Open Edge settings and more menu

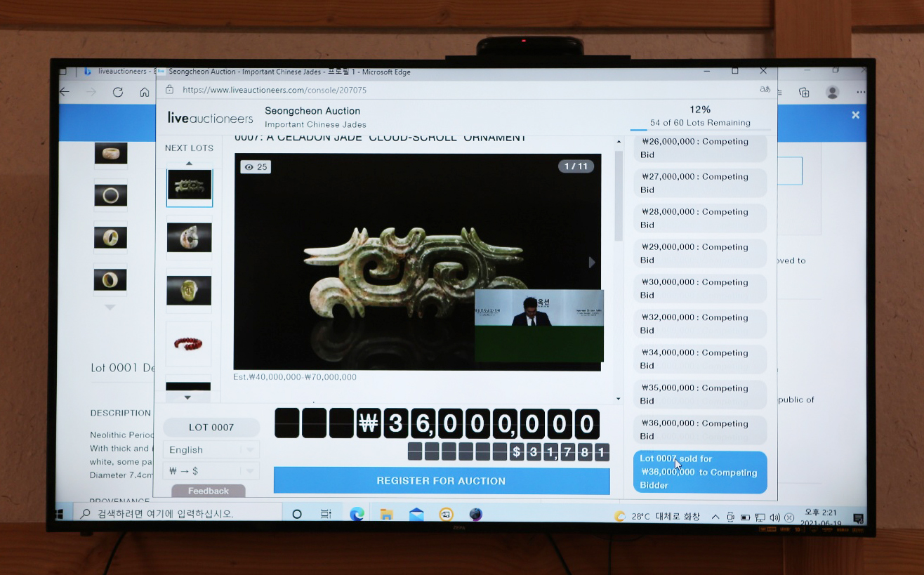coord(861,92)
